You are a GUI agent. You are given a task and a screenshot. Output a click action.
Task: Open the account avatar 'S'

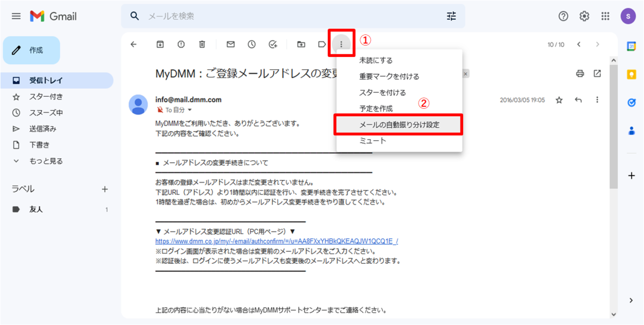(628, 16)
